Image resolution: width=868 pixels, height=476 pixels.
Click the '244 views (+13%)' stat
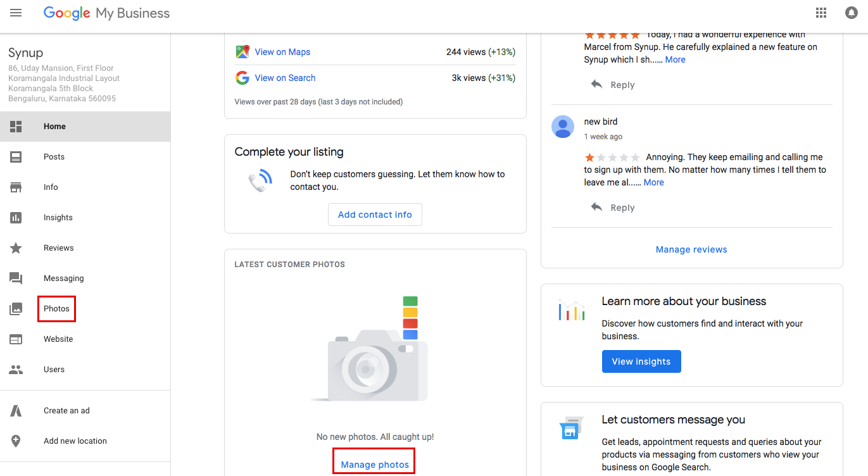tap(481, 52)
